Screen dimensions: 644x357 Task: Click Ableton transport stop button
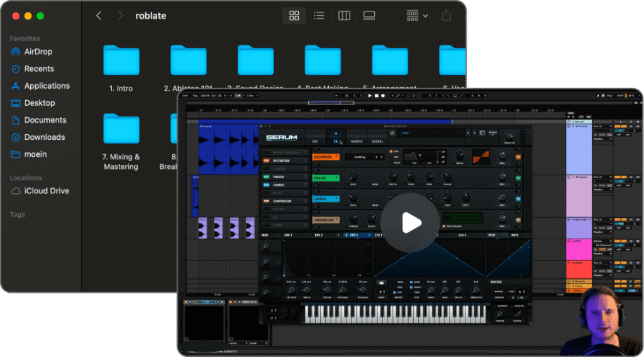[377, 96]
